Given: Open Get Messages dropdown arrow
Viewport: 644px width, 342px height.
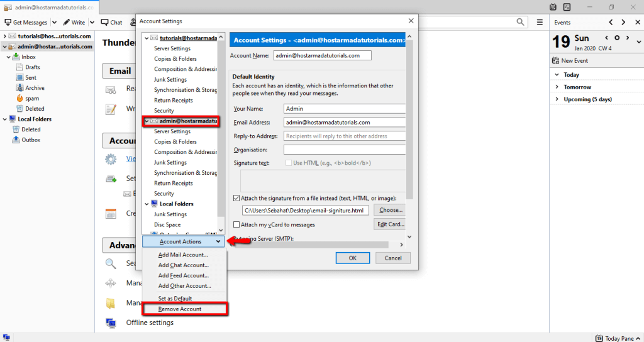Looking at the screenshot, I should pos(55,22).
